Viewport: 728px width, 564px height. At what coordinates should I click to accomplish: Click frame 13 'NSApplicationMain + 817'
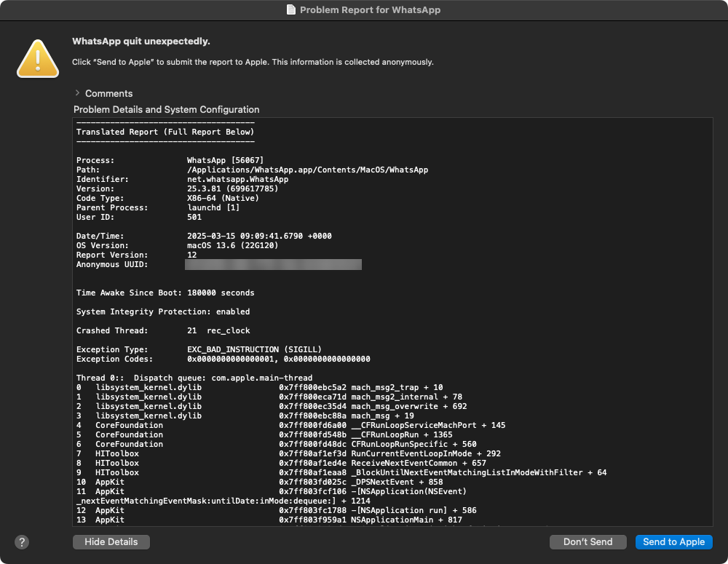coord(406,520)
